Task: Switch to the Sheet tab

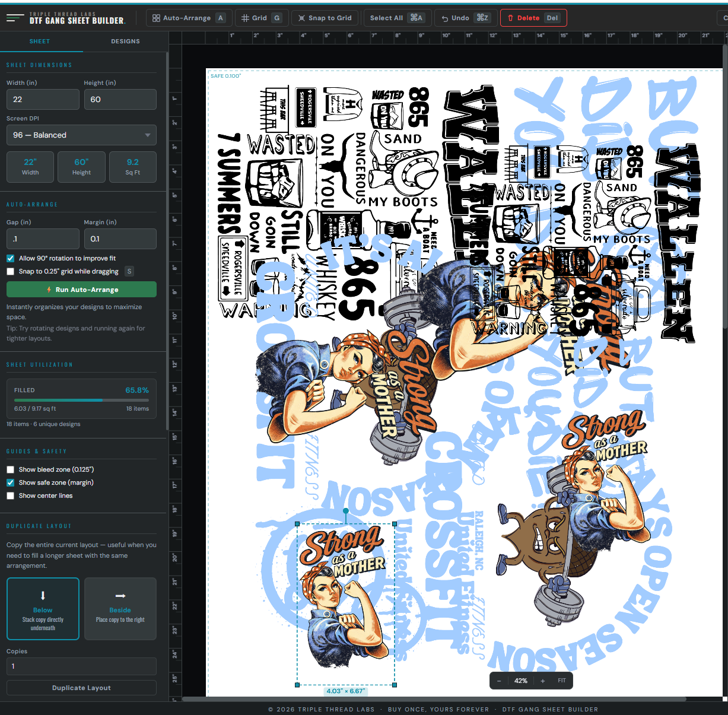Action: click(x=40, y=42)
